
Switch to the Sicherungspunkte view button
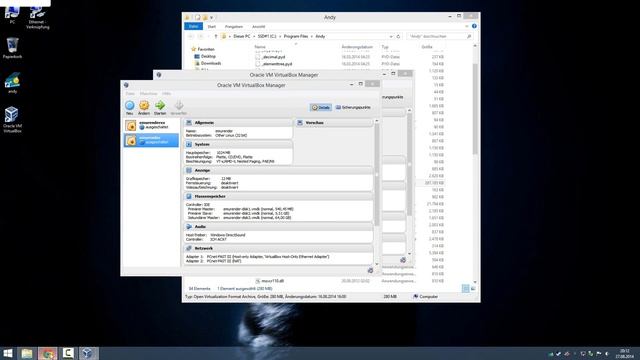coord(353,107)
